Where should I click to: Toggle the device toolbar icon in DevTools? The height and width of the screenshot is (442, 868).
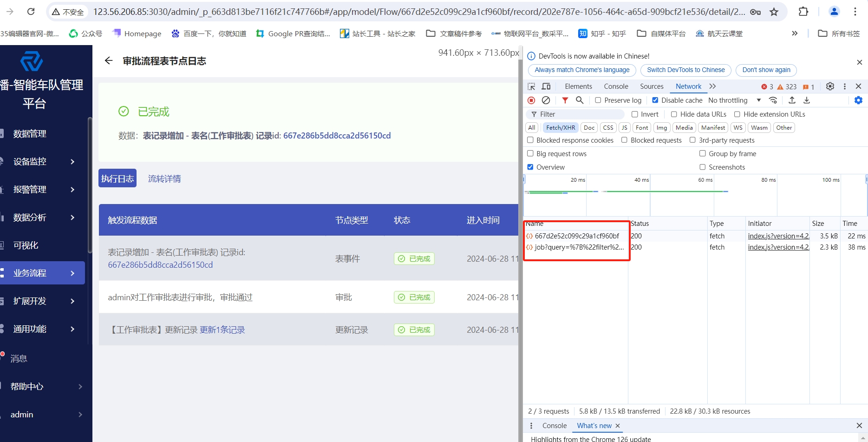[x=546, y=86]
